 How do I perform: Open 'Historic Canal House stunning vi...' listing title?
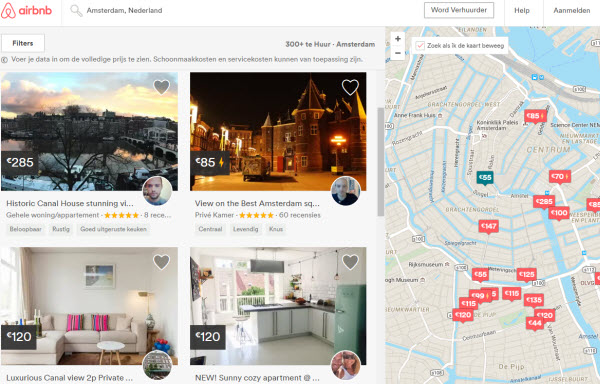coord(70,203)
